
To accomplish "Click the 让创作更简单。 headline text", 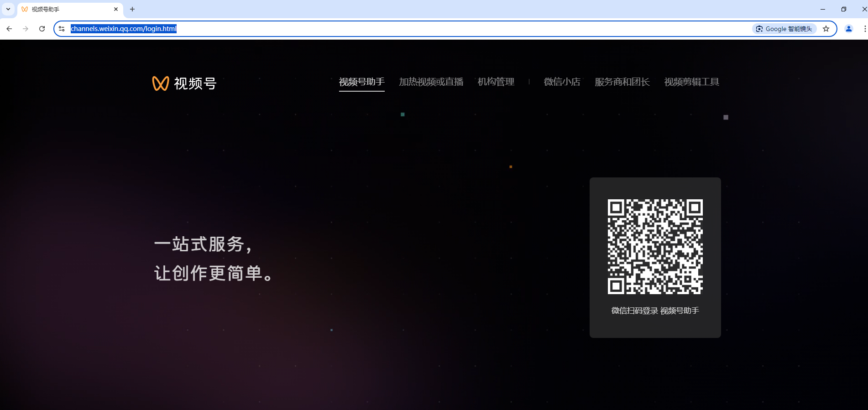I will click(214, 274).
